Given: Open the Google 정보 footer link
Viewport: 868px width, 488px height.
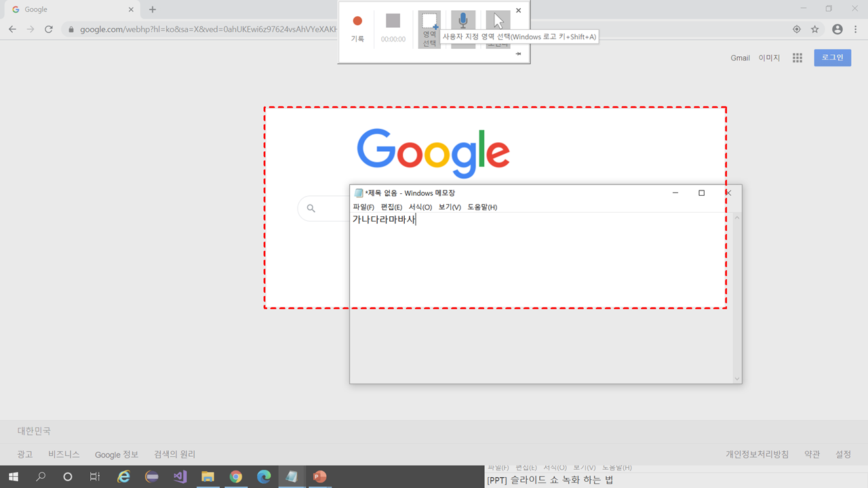Looking at the screenshot, I should pyautogui.click(x=117, y=454).
